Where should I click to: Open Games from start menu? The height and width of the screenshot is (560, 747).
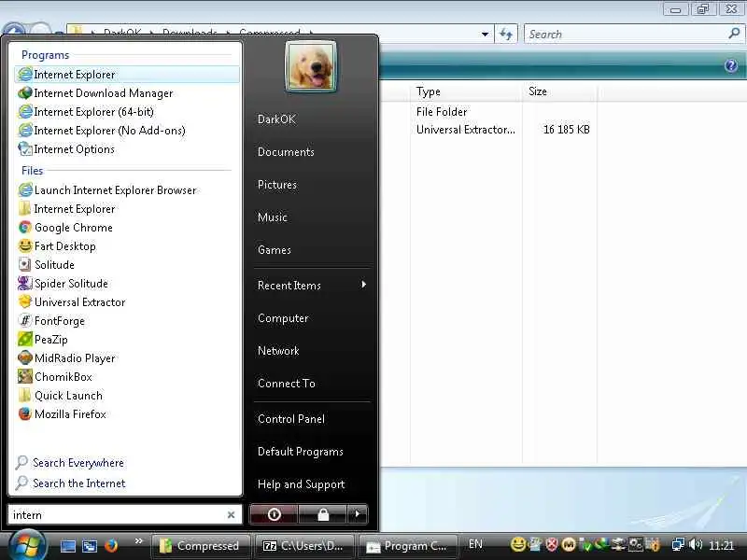(275, 249)
